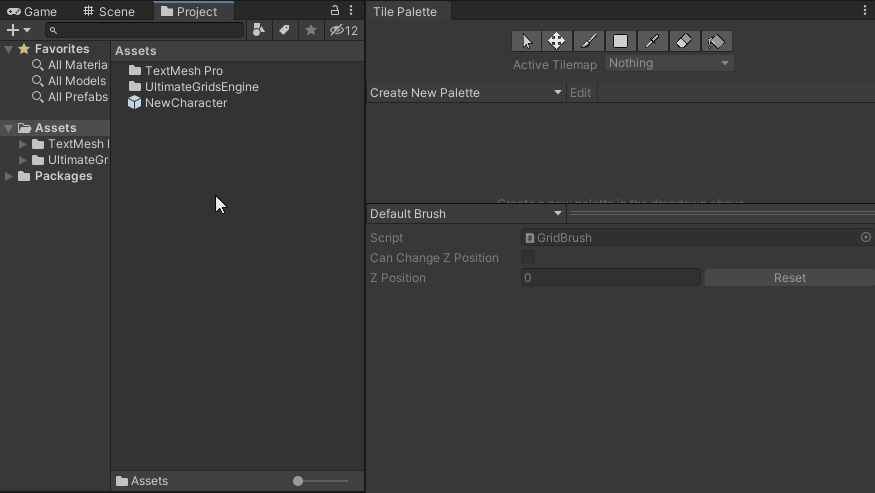Open the Active Tilemap dropdown
Viewport: 875px width, 493px height.
pos(669,63)
